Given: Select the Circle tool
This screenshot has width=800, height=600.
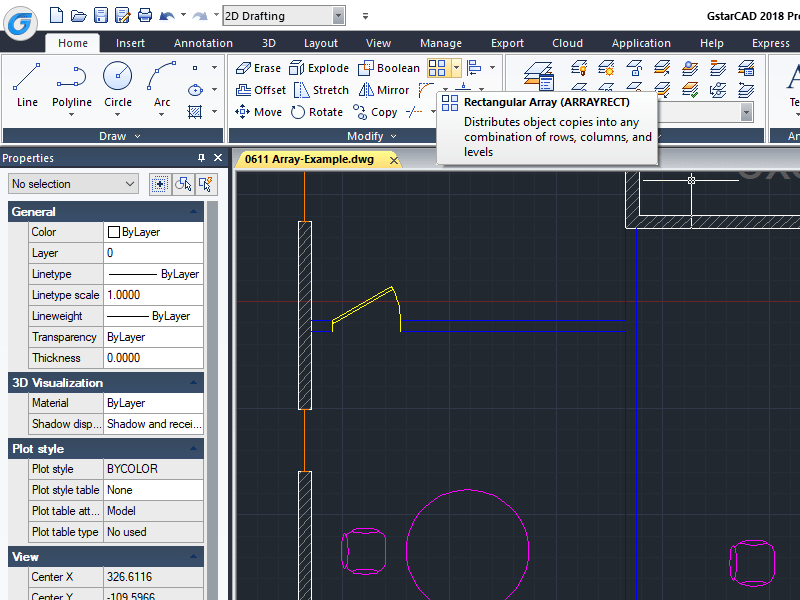Looking at the screenshot, I should [118, 85].
